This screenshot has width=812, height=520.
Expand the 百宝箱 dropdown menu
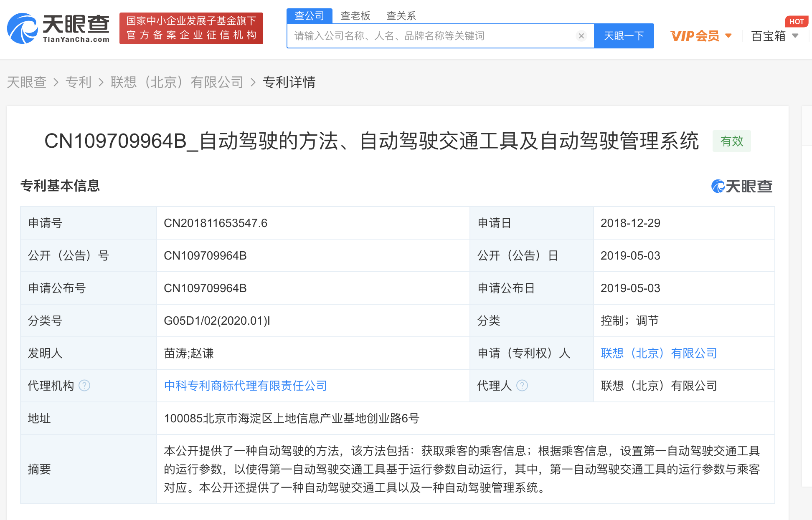point(795,36)
